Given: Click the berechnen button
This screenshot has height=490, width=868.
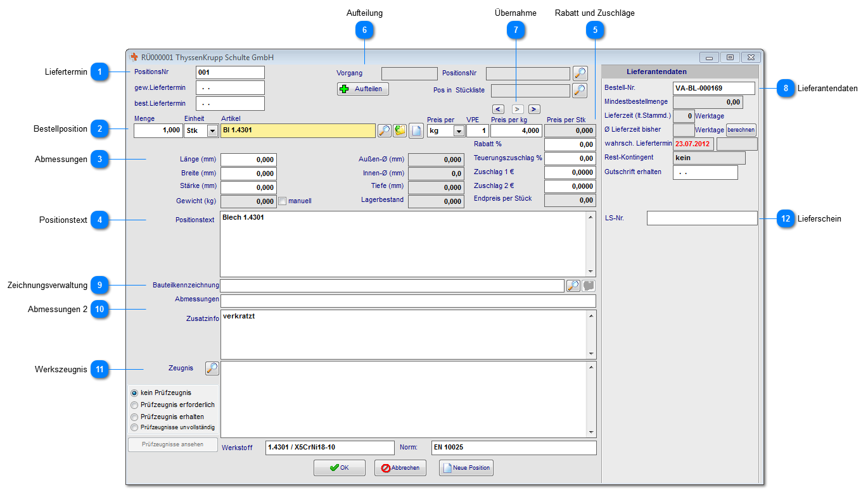Looking at the screenshot, I should click(x=741, y=130).
